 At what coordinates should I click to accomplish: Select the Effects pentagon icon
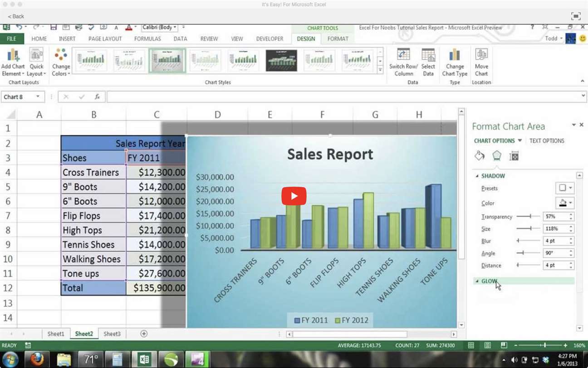[x=497, y=156]
